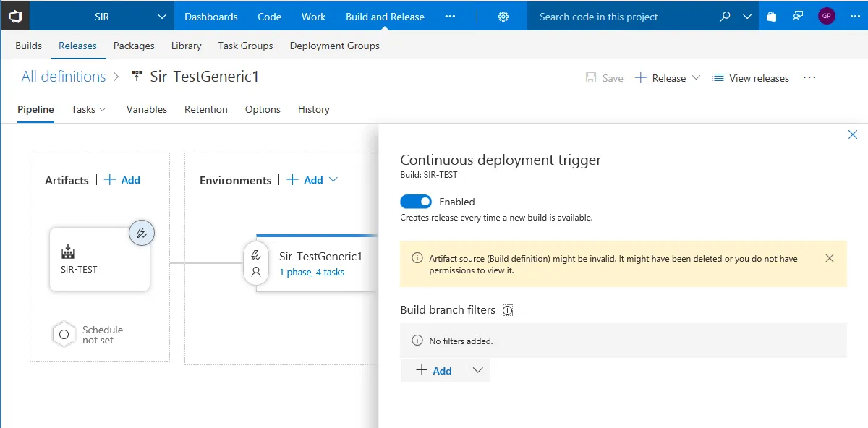This screenshot has height=428, width=868.
Task: Select the SIR-TEST artifact card
Action: pos(100,262)
